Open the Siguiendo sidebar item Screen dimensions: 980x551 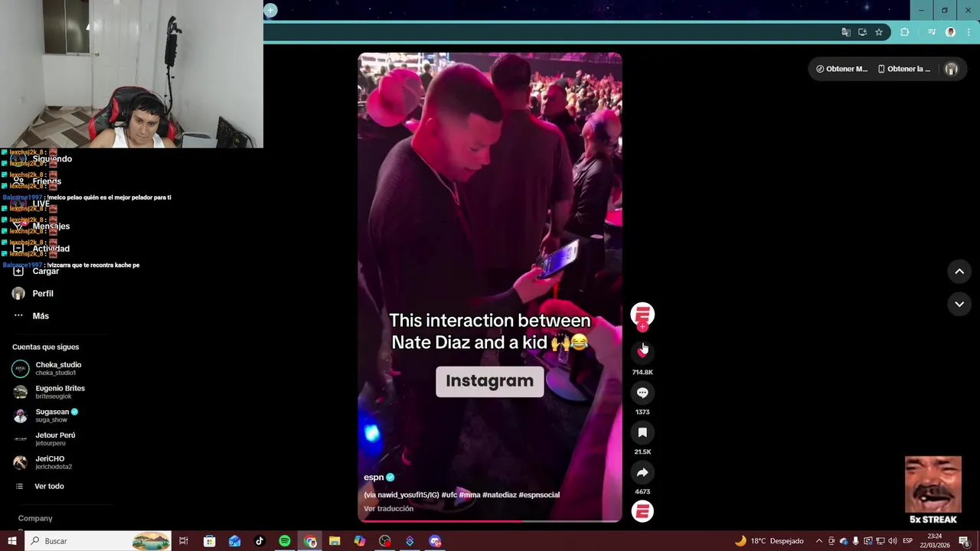[43, 159]
